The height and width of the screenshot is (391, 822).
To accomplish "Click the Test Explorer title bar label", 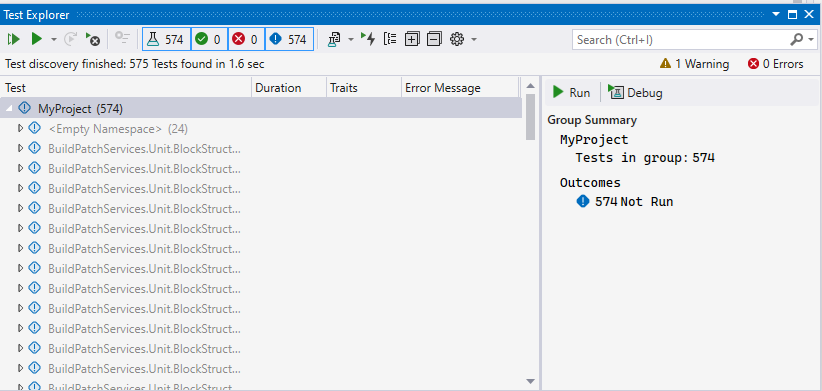I will pos(36,15).
